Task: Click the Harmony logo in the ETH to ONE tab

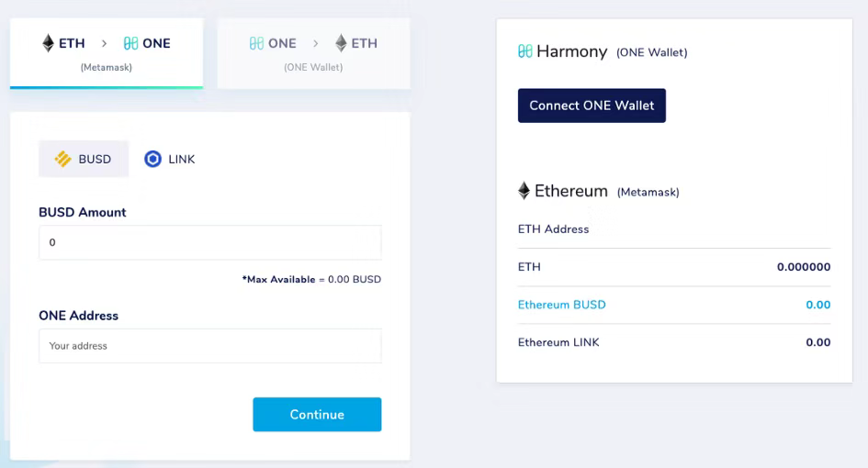Action: (x=130, y=43)
